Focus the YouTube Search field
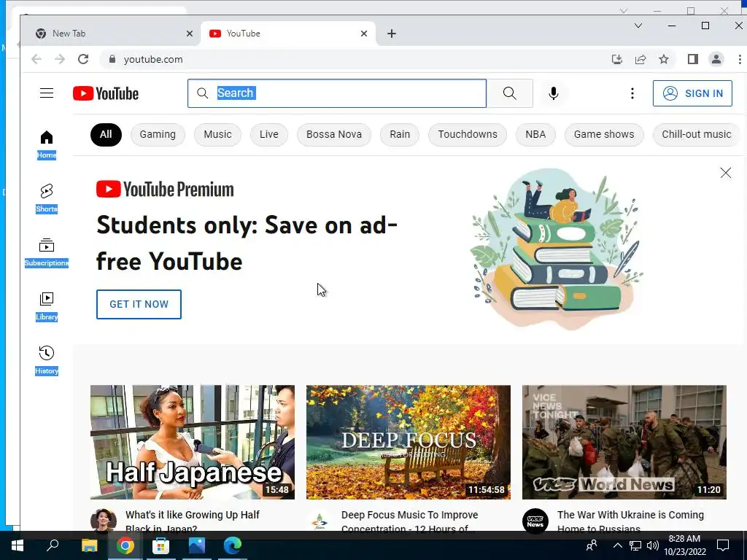 [337, 93]
